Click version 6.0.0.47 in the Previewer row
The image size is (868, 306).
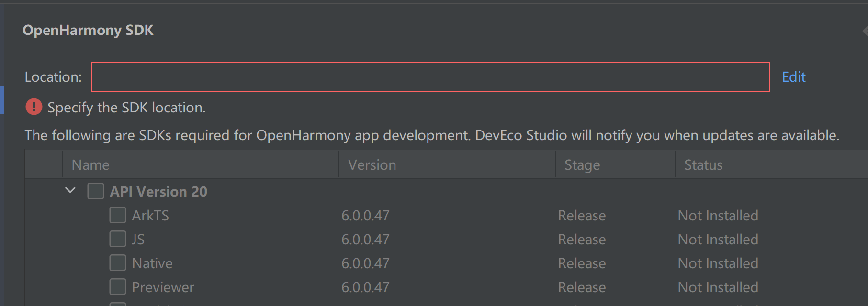click(365, 287)
